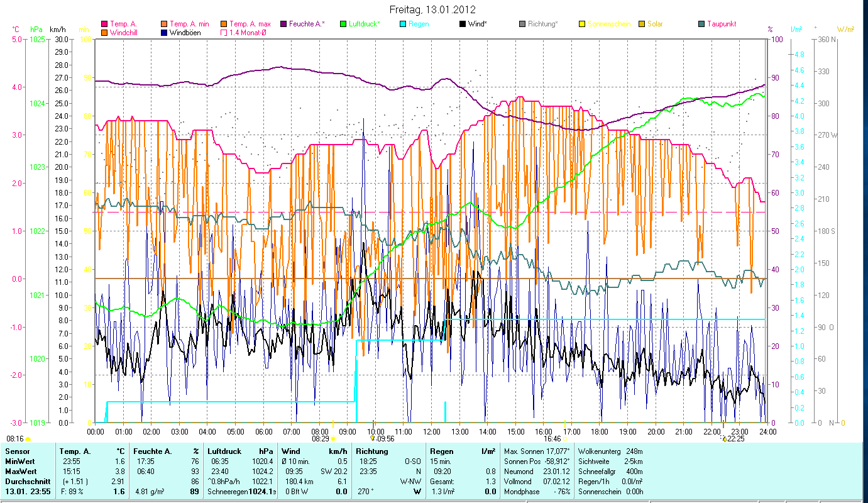868x503 pixels.
Task: Click the Sonnen Pos -58,912° entry
Action: (x=537, y=461)
